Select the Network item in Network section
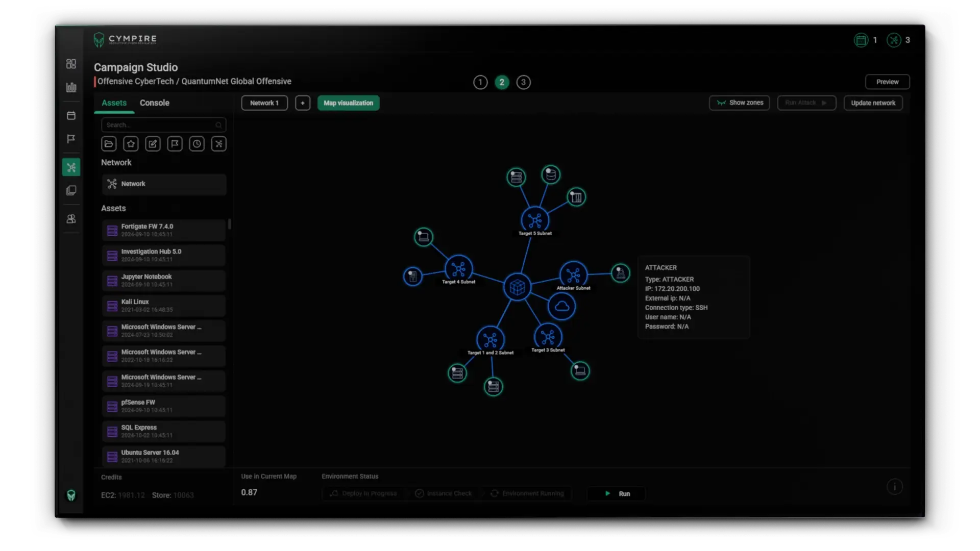The width and height of the screenshot is (980, 551). (x=163, y=184)
